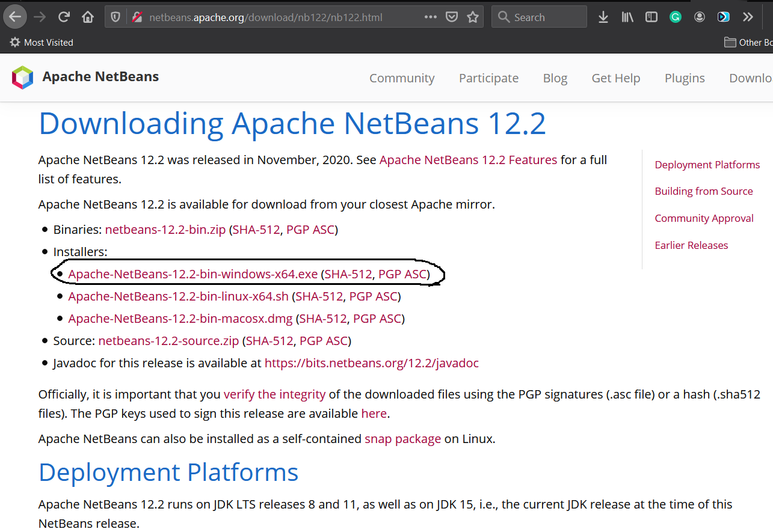This screenshot has width=773, height=532.
Task: Open PGP ASC for source.zip
Action: [x=324, y=341]
